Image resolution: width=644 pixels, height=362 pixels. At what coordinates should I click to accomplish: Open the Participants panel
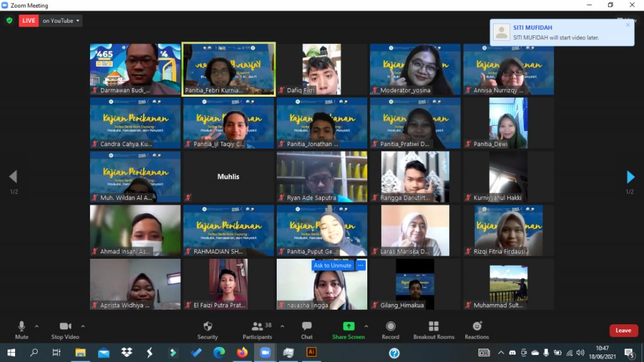tap(258, 330)
